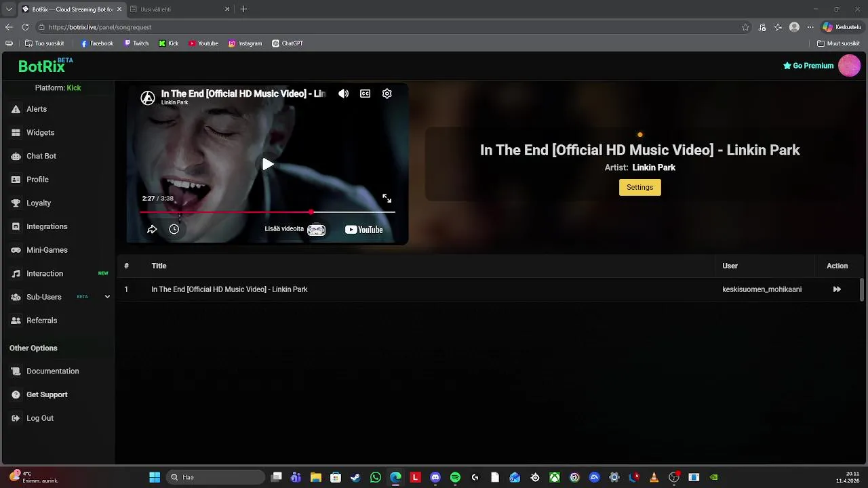The image size is (868, 488).
Task: Click the Linkin Park channel avatar
Action: click(x=148, y=98)
